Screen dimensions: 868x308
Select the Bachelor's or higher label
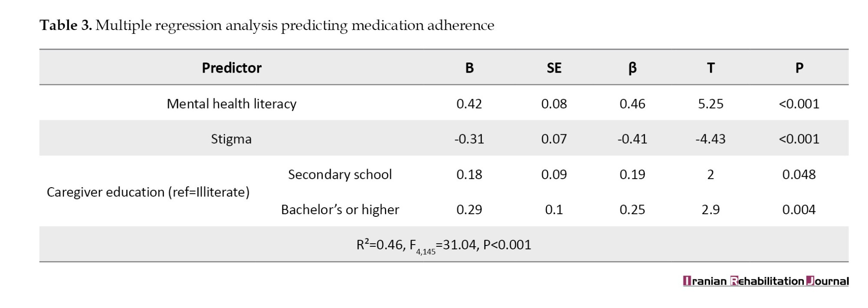[340, 210]
